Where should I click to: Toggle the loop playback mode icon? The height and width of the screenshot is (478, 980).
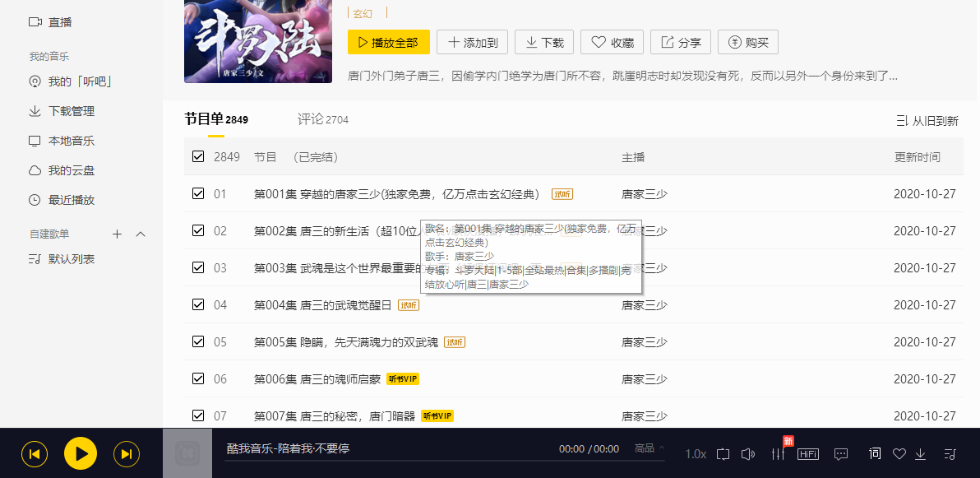point(723,454)
